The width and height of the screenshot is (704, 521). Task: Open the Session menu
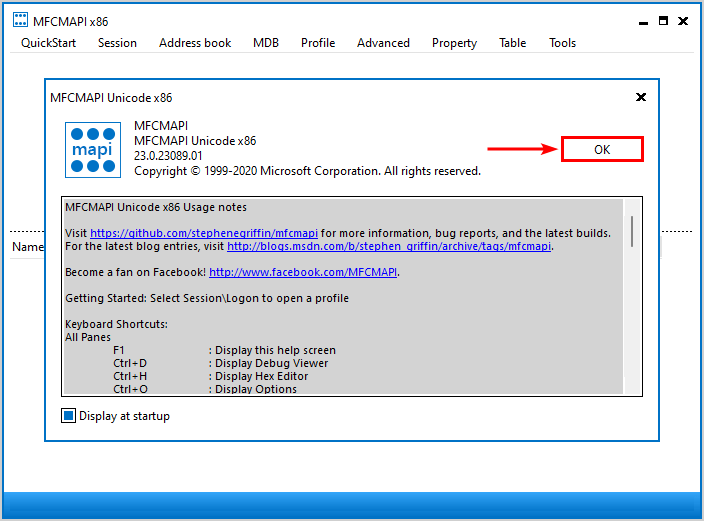117,43
